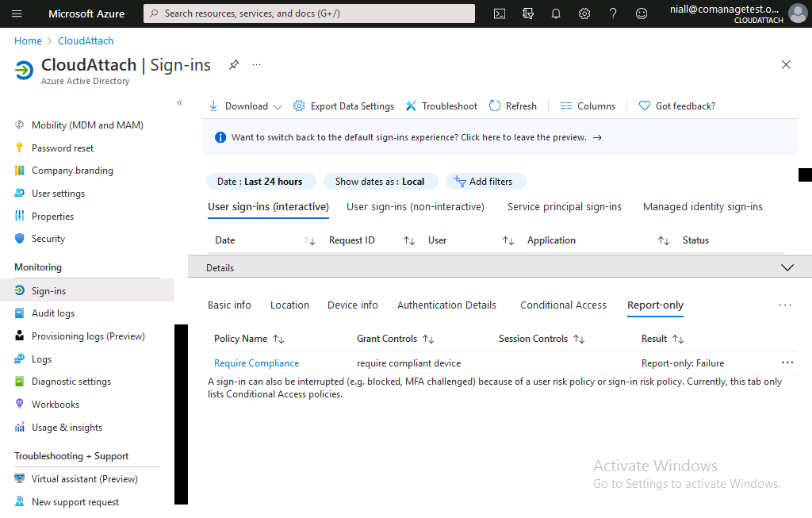
Task: Open Cloud Shell from the top bar
Action: 500,13
